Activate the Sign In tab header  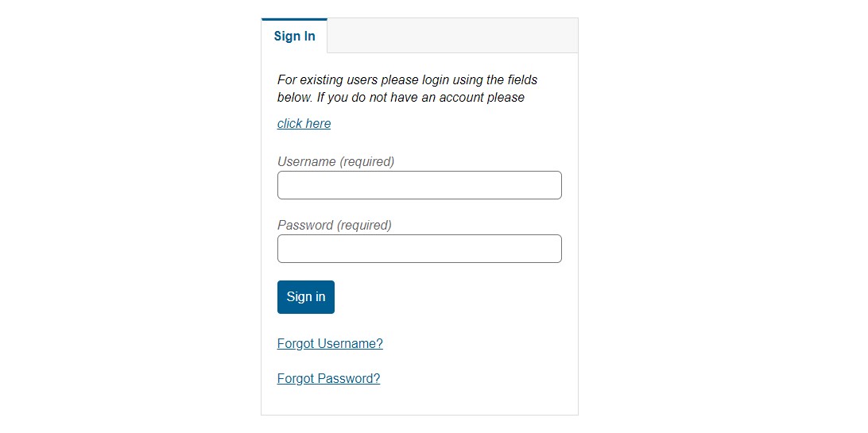click(294, 36)
